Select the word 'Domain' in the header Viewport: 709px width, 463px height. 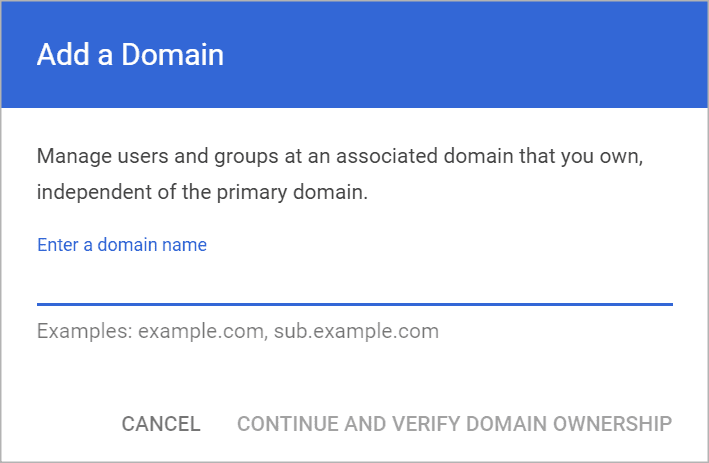tap(172, 55)
